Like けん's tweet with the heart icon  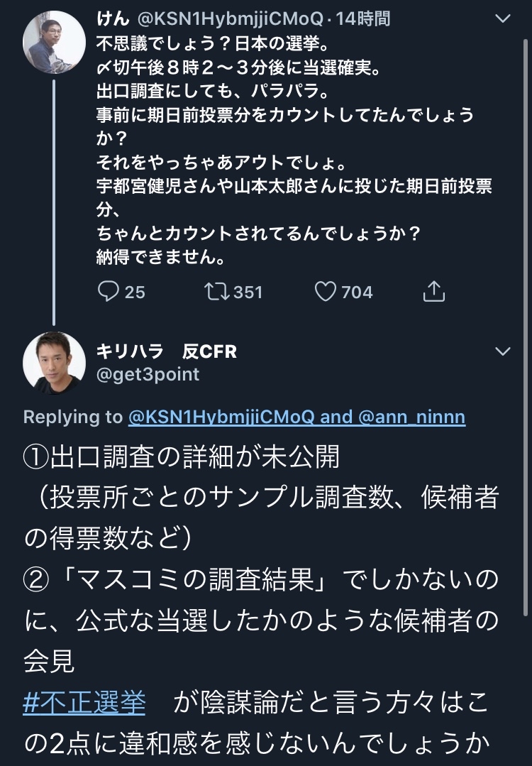325,292
